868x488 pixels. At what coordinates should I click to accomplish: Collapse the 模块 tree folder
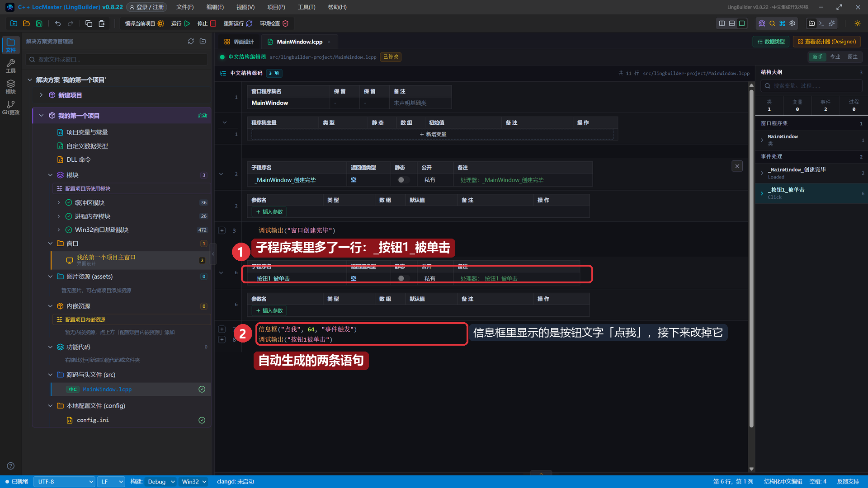[x=50, y=175]
